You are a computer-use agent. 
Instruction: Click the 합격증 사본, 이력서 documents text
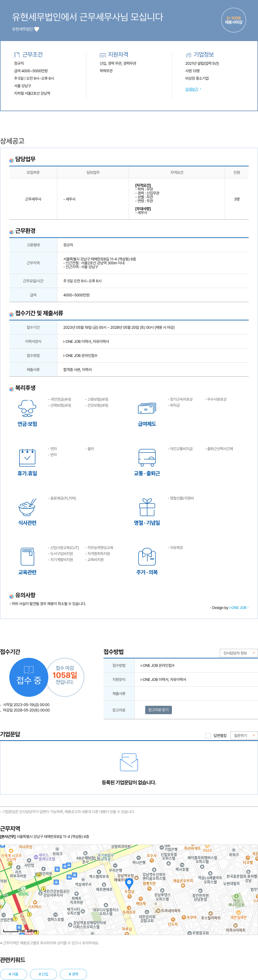(77, 370)
